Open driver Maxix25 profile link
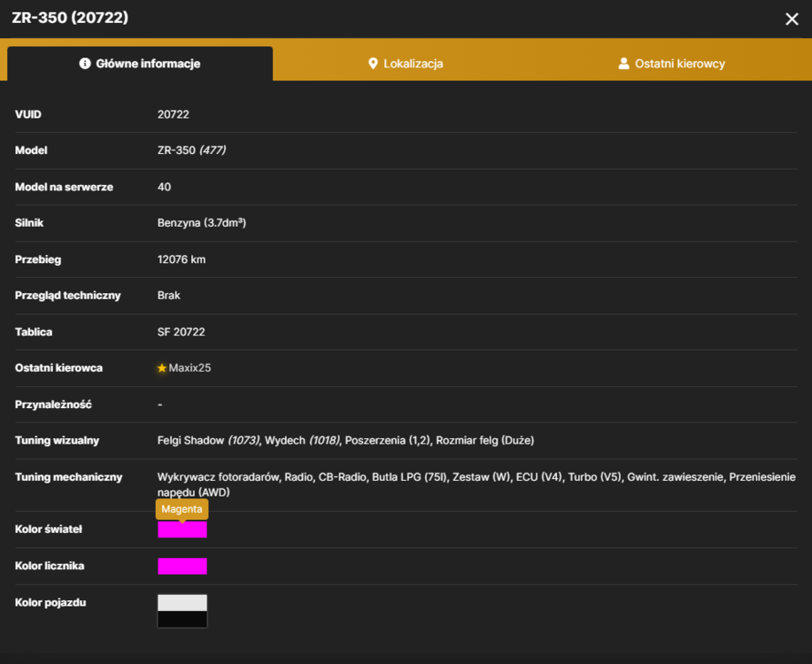 [189, 367]
